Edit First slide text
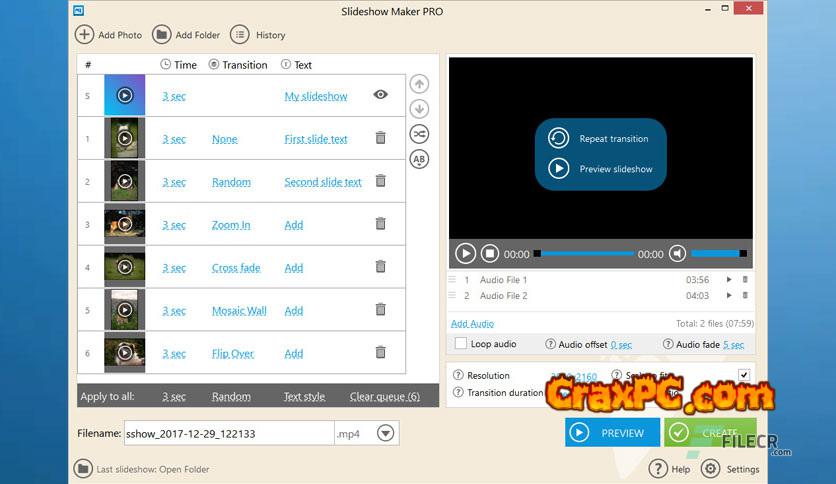The width and height of the screenshot is (836, 484). click(x=316, y=139)
